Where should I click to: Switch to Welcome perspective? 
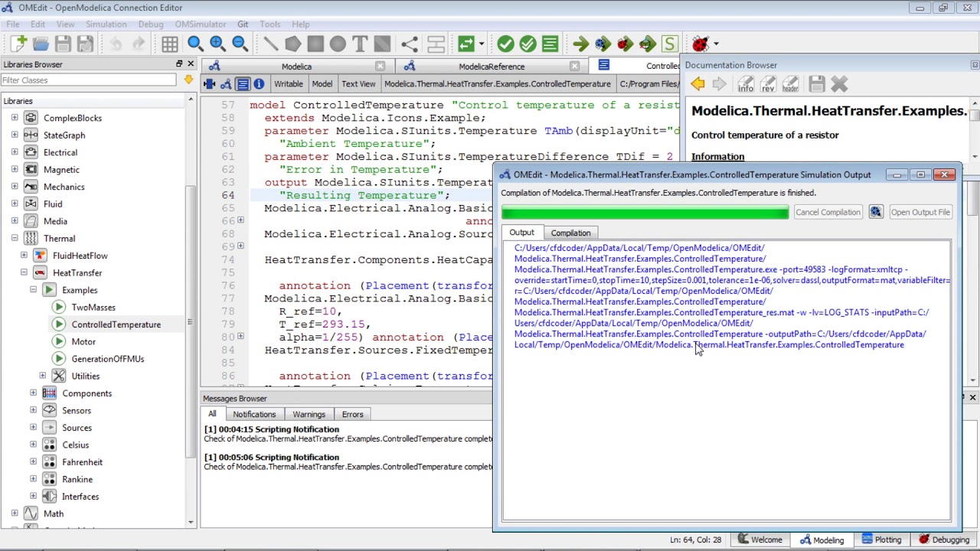click(x=759, y=540)
